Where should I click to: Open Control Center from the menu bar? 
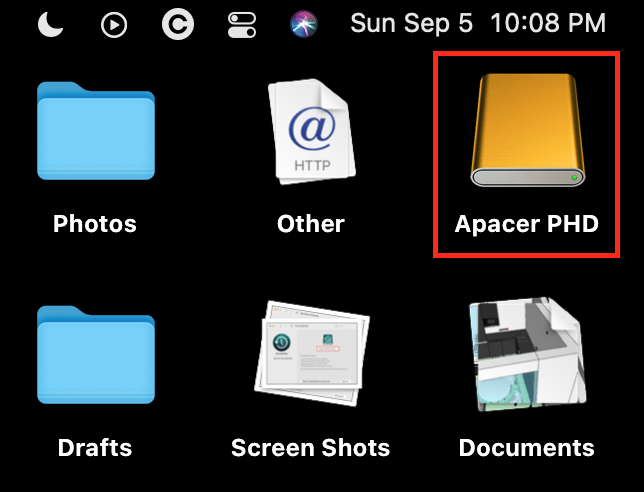click(242, 24)
